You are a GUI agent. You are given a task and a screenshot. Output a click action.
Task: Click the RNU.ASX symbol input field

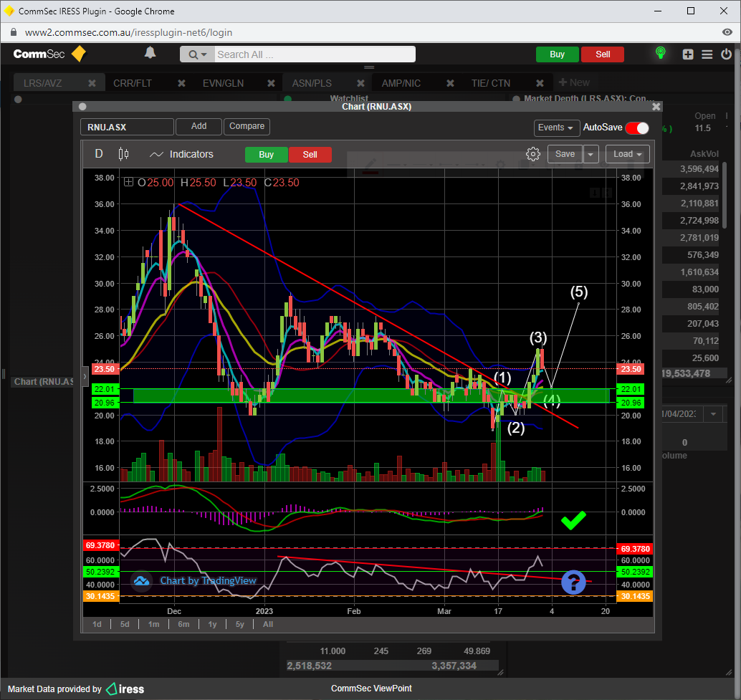coord(127,127)
